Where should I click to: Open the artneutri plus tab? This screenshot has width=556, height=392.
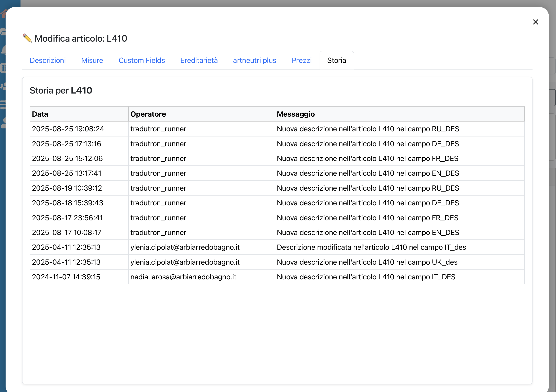(255, 60)
